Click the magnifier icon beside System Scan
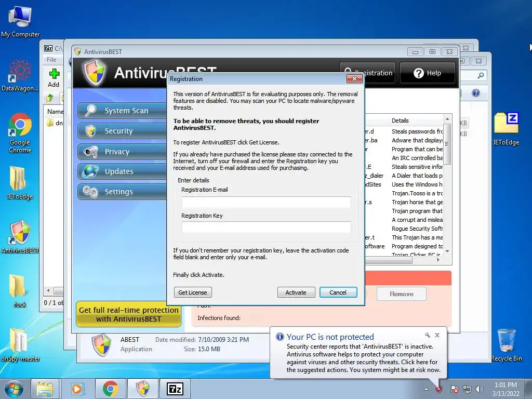532x399 pixels. (90, 111)
